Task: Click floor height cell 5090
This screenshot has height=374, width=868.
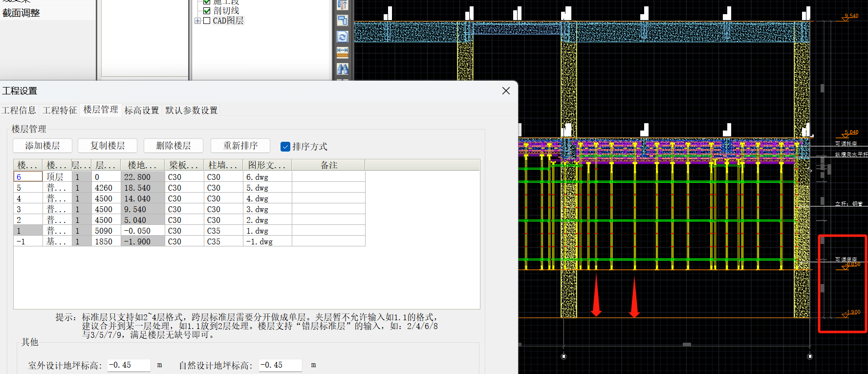Action: click(106, 230)
